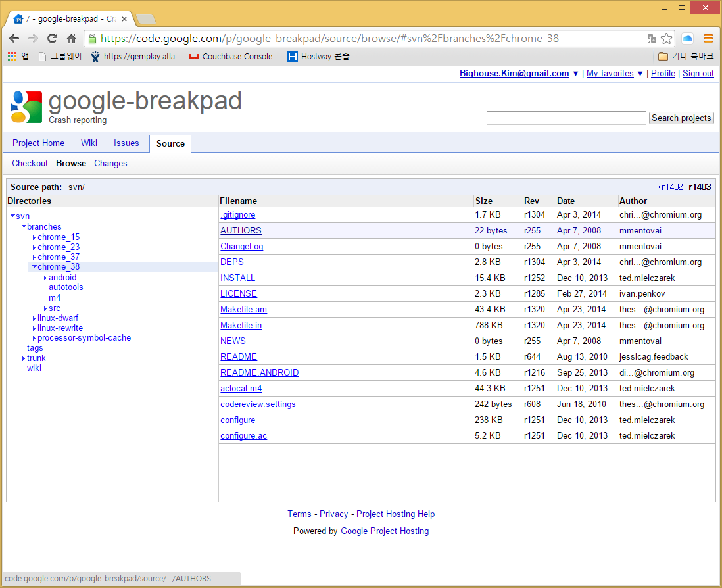Open the README.ANDROID file
The image size is (722, 588).
coord(259,372)
